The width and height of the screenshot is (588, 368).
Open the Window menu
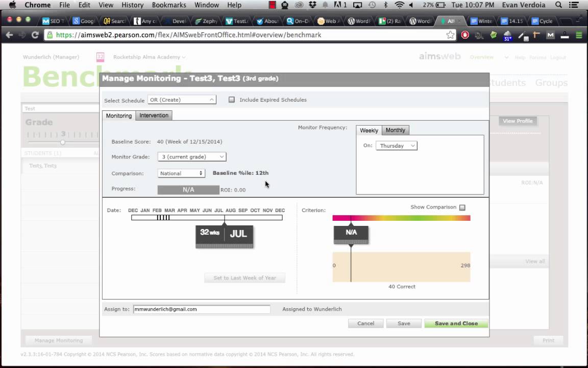click(x=207, y=5)
